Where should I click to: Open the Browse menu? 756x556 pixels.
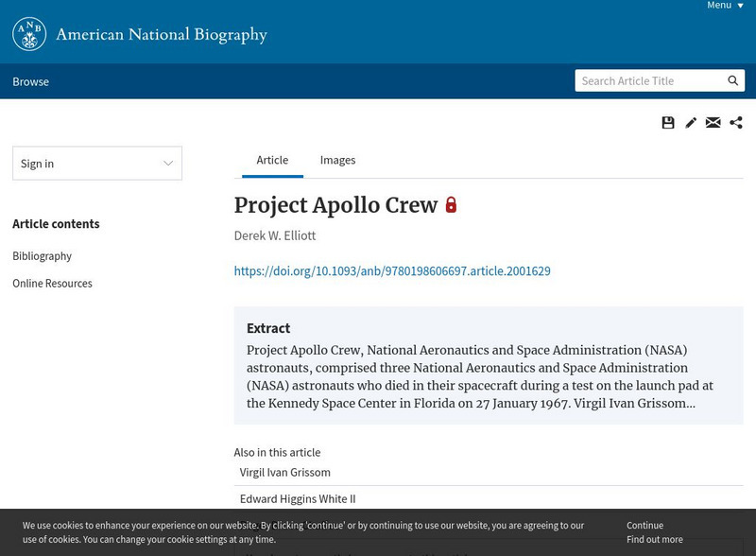[x=30, y=81]
